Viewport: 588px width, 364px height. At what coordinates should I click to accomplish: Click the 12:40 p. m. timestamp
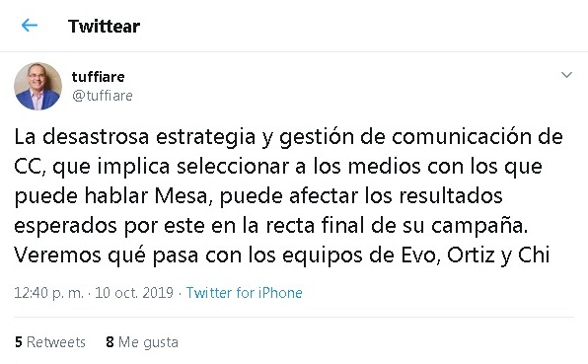(48, 293)
